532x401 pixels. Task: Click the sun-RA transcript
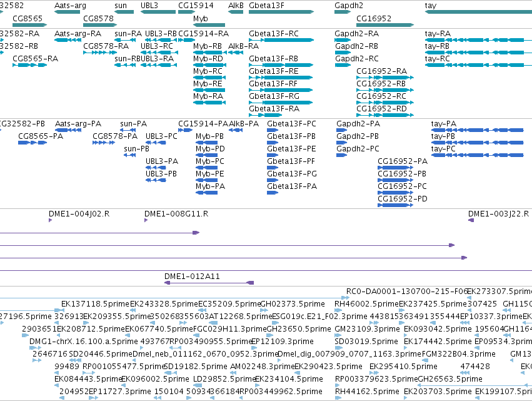click(125, 40)
